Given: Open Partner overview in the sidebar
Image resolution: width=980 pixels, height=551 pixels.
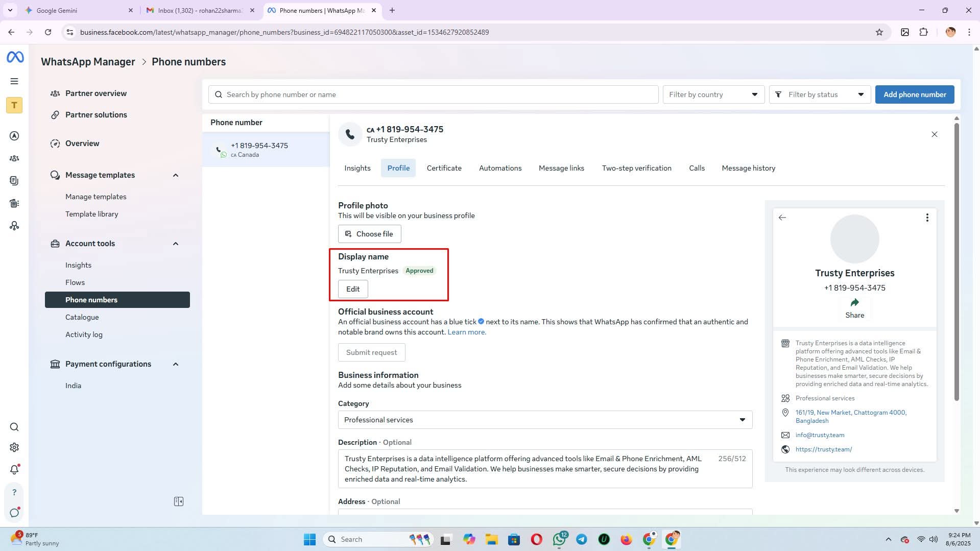Looking at the screenshot, I should [96, 93].
